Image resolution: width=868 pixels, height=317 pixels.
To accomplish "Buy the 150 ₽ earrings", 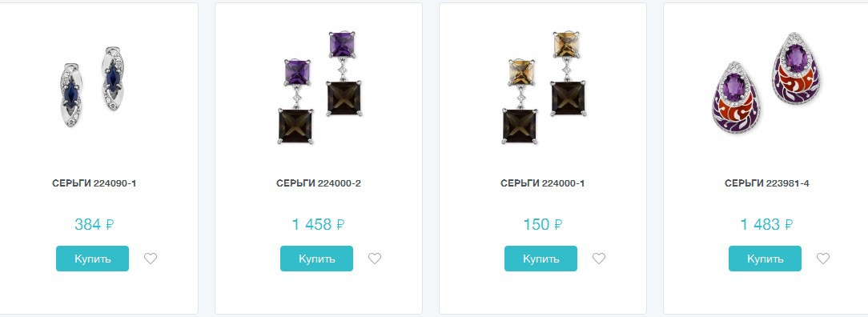I will point(540,259).
